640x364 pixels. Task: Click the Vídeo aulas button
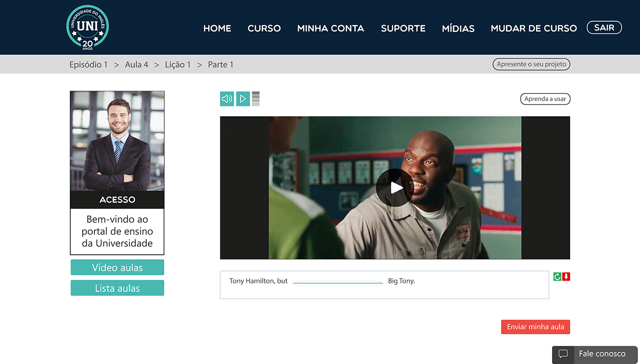click(117, 267)
